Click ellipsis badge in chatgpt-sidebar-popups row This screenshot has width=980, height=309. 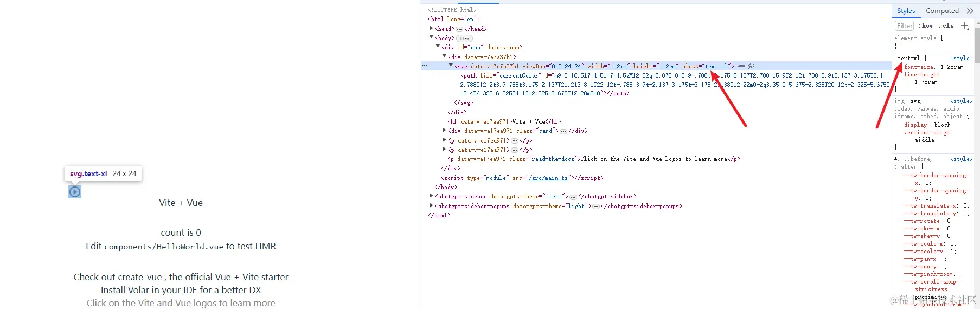[596, 207]
